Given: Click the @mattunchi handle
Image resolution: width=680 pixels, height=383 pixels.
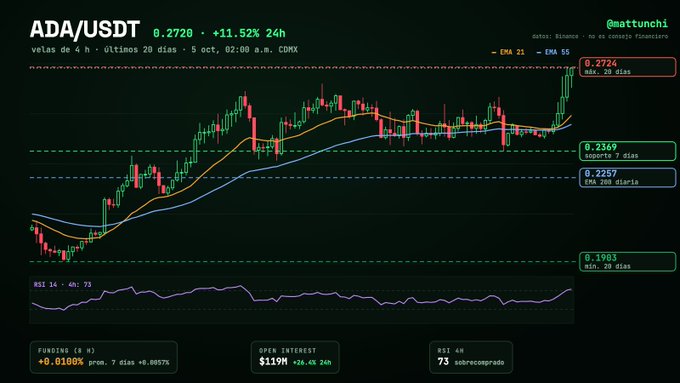Looking at the screenshot, I should [637, 23].
